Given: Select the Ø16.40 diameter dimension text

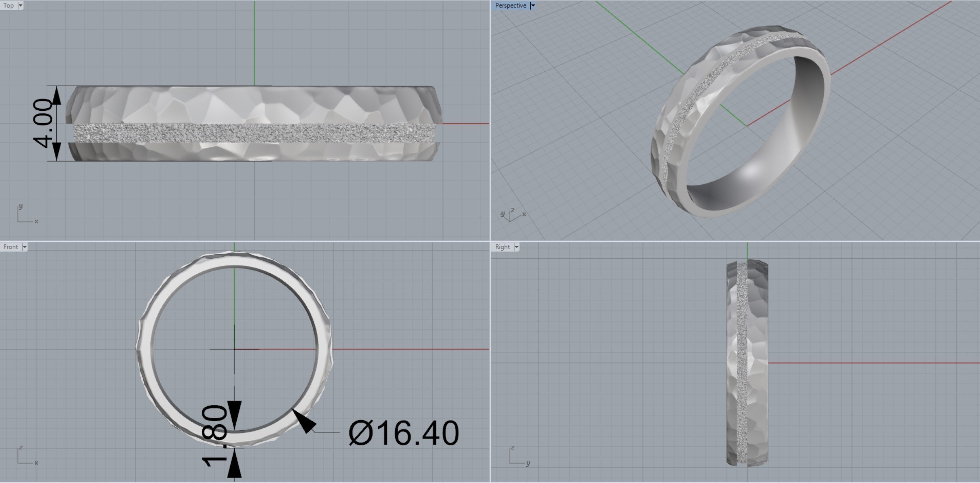Looking at the screenshot, I should point(404,433).
